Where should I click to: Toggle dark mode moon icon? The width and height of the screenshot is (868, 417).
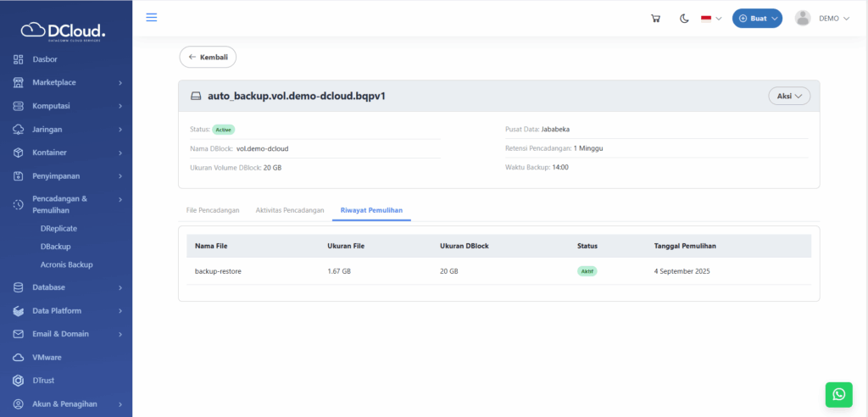(684, 19)
